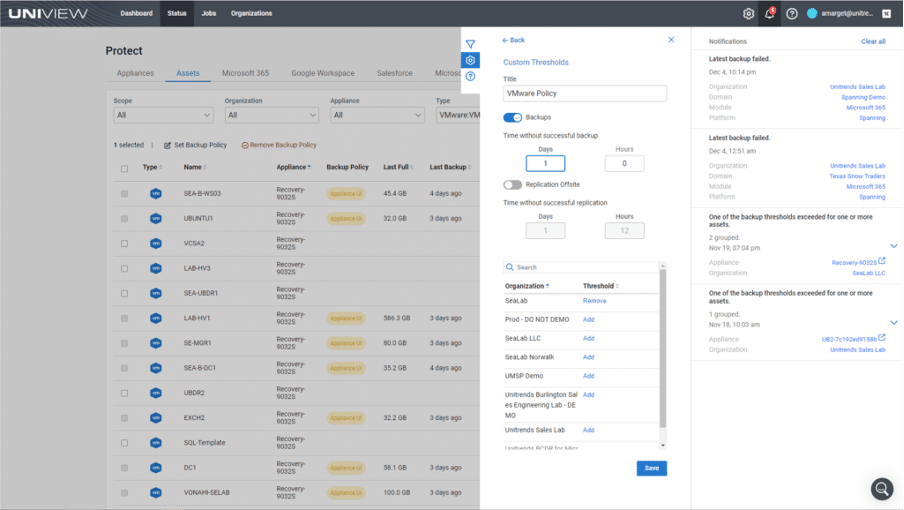Open the Scope dropdown

pos(163,115)
